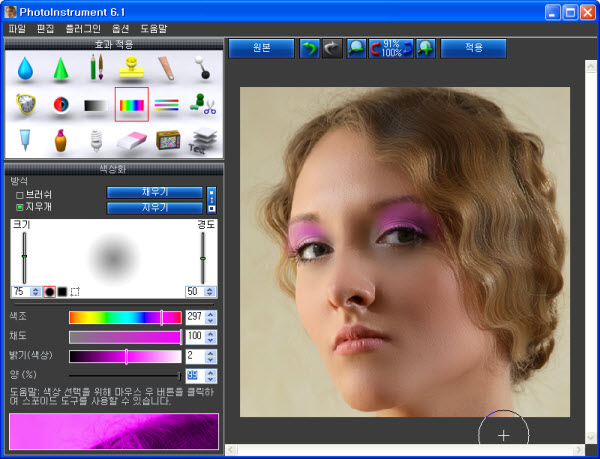The height and width of the screenshot is (459, 600).
Task: Open the 플러그인 menu
Action: coord(83,29)
